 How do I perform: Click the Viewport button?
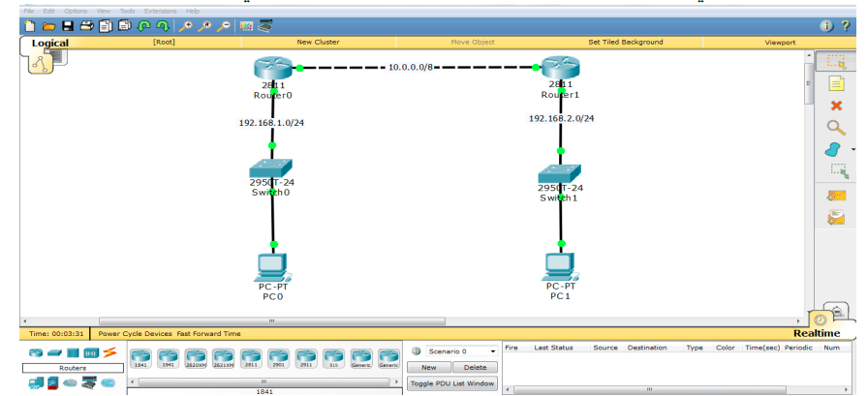click(x=780, y=42)
